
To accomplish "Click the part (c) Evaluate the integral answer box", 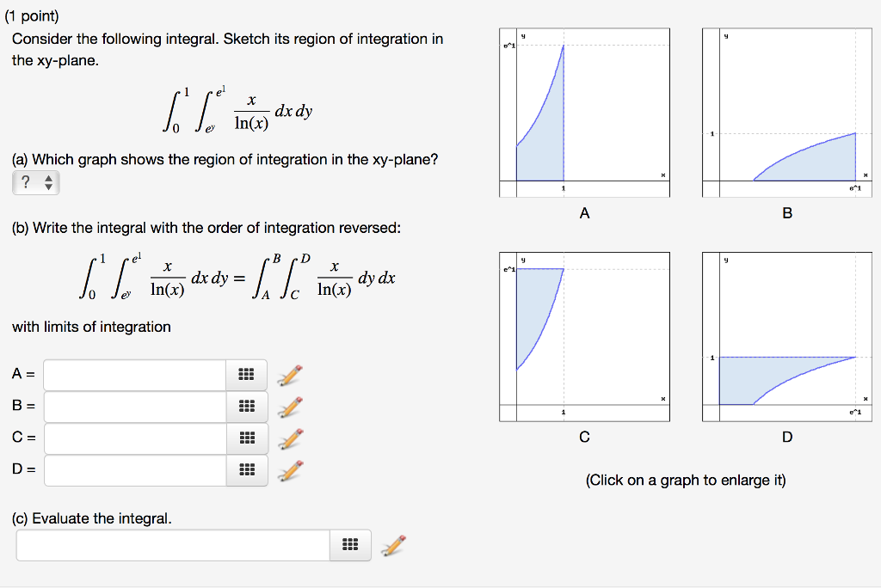I will [x=172, y=544].
